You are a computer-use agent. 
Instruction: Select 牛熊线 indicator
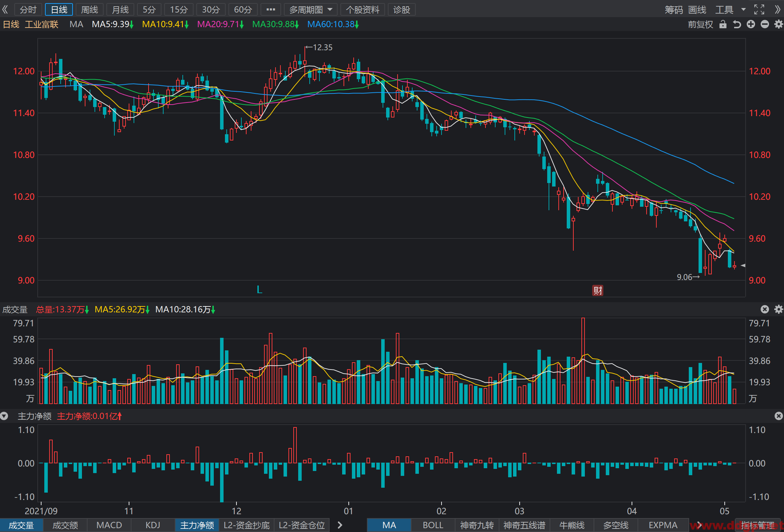click(572, 525)
